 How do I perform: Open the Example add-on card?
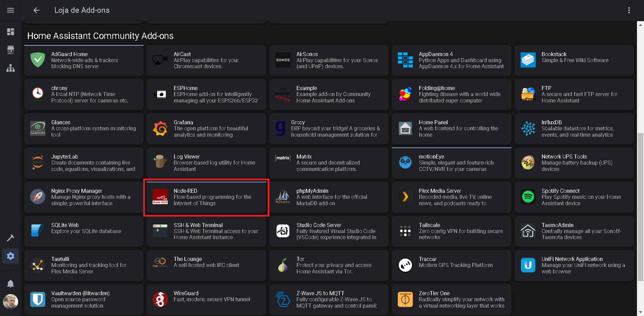tap(329, 94)
